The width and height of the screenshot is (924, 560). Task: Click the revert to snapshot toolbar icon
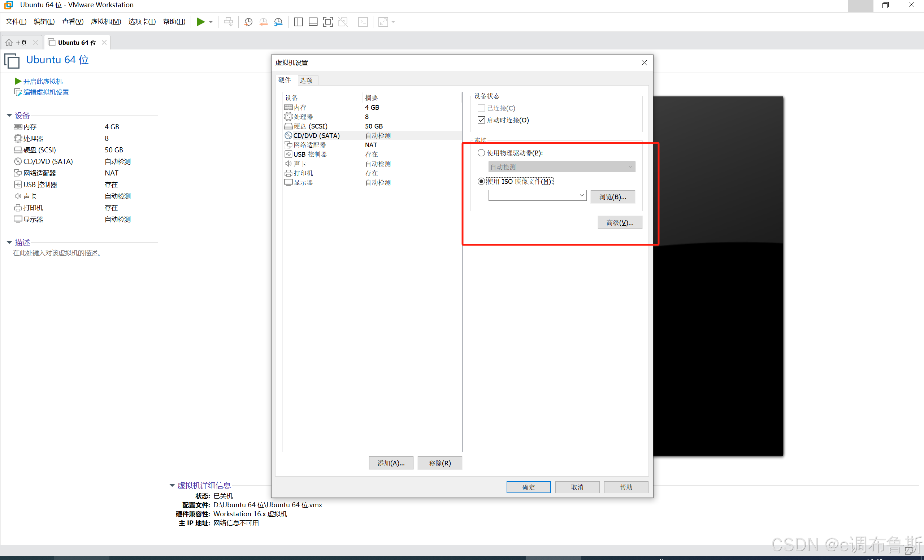(263, 22)
